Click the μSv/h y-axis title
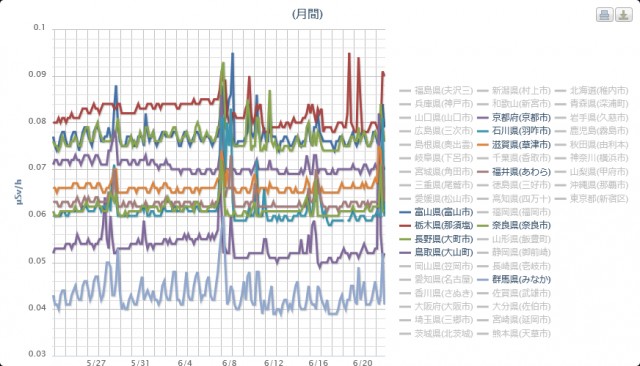640x366 pixels. point(20,192)
